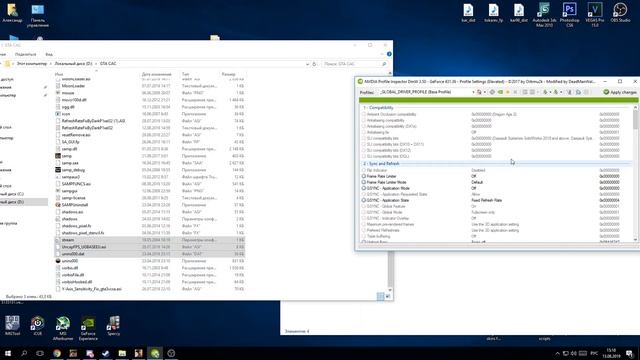The height and width of the screenshot is (360, 640).
Task: Open the Поделиться tab in Explorer ribbon
Action: 25,54
